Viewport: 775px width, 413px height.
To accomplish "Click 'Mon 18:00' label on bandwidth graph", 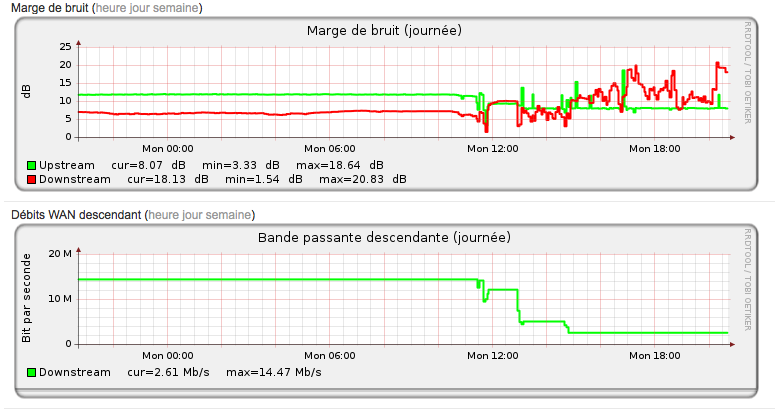I will point(654,355).
